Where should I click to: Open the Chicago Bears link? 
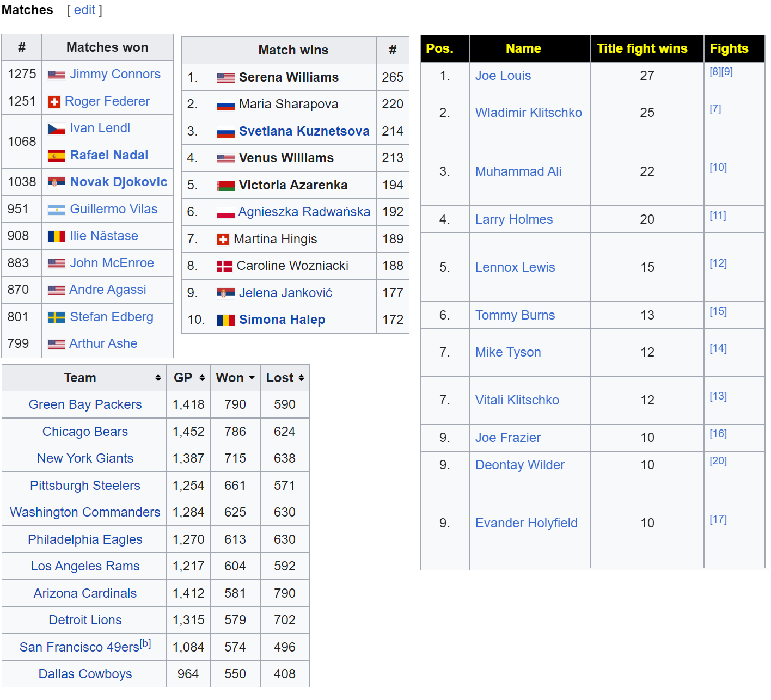pos(85,432)
